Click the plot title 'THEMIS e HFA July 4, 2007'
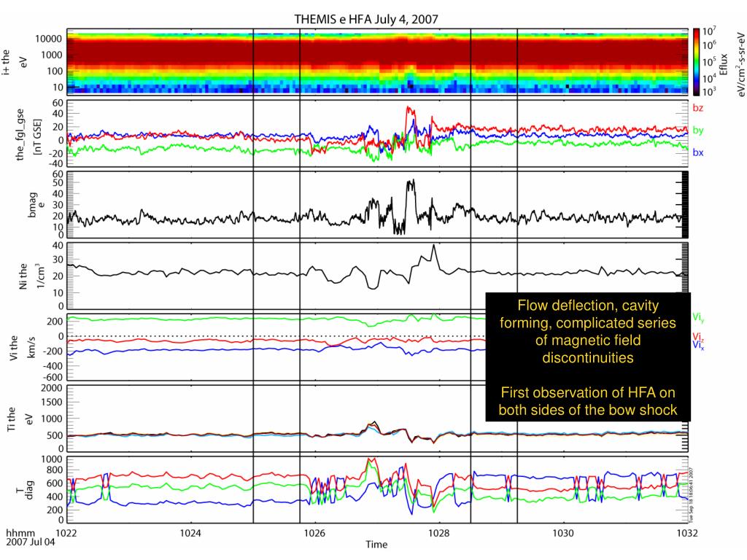The width and height of the screenshot is (747, 560). [366, 20]
